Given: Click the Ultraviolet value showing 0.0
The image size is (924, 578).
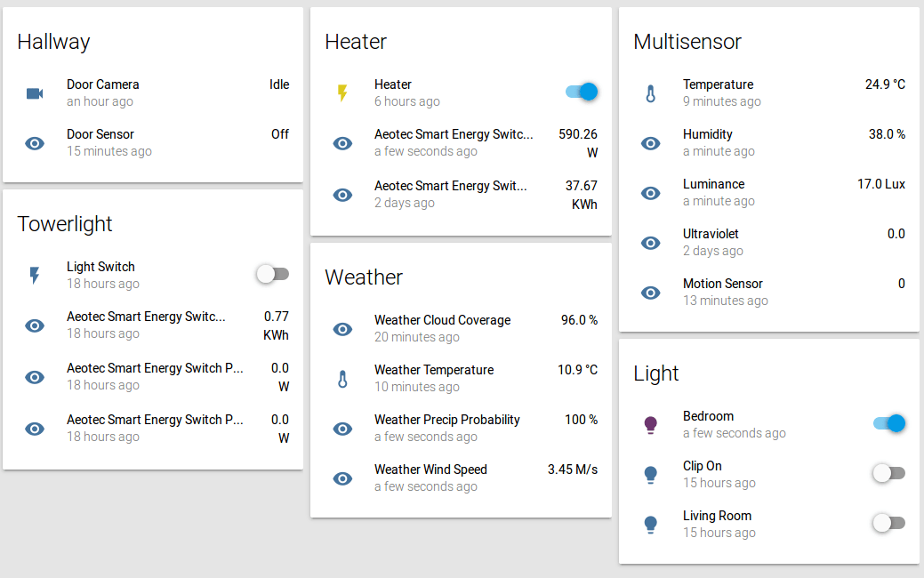Looking at the screenshot, I should tap(896, 233).
